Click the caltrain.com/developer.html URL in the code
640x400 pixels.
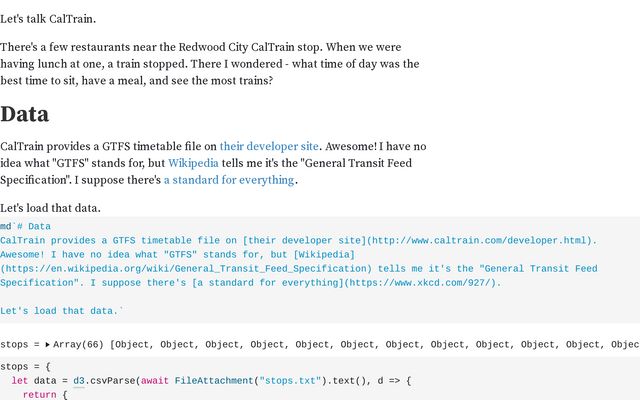[x=479, y=240]
